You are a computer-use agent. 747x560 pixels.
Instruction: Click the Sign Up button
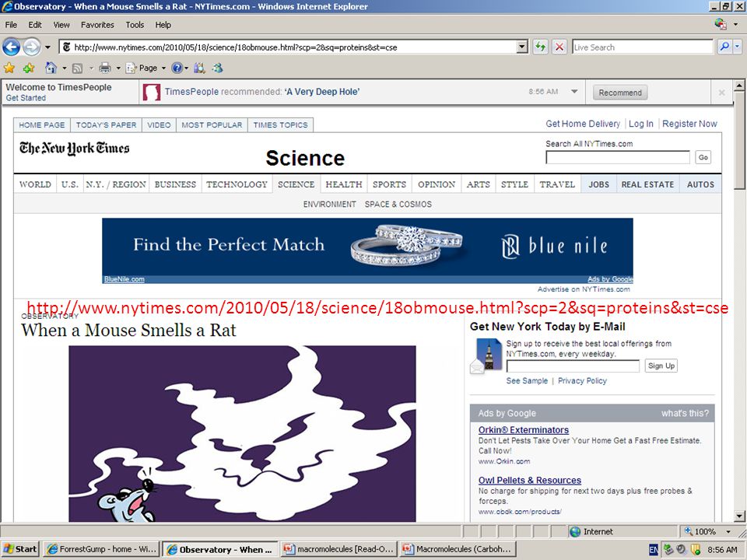pos(661,366)
